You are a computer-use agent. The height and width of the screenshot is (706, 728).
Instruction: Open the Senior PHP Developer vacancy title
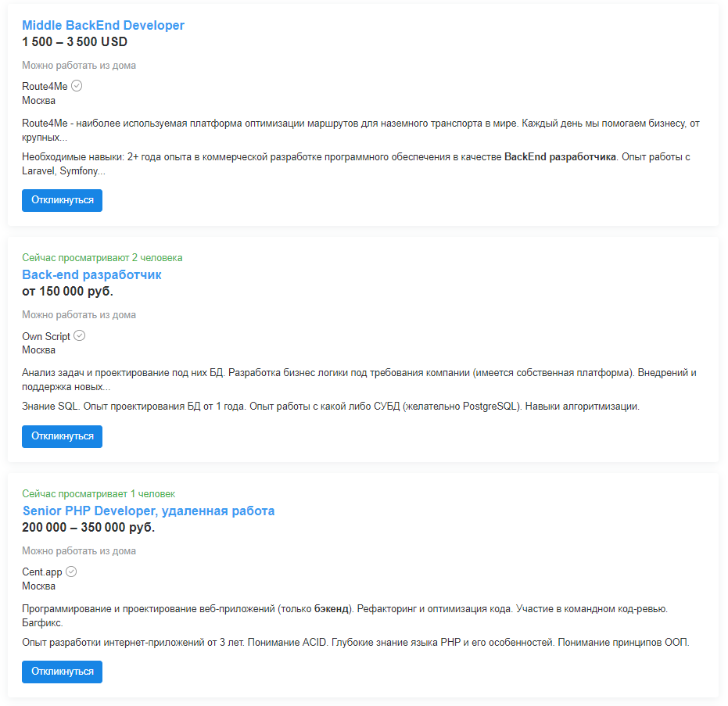tap(149, 511)
